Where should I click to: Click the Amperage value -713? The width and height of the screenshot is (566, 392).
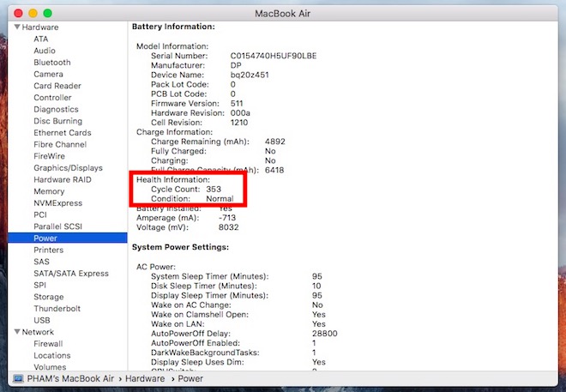point(227,218)
